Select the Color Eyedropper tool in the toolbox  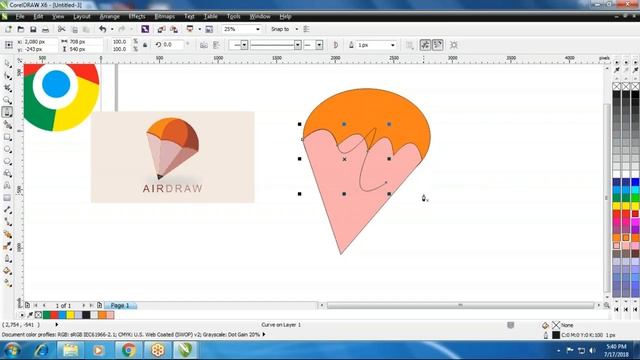tap(7, 247)
